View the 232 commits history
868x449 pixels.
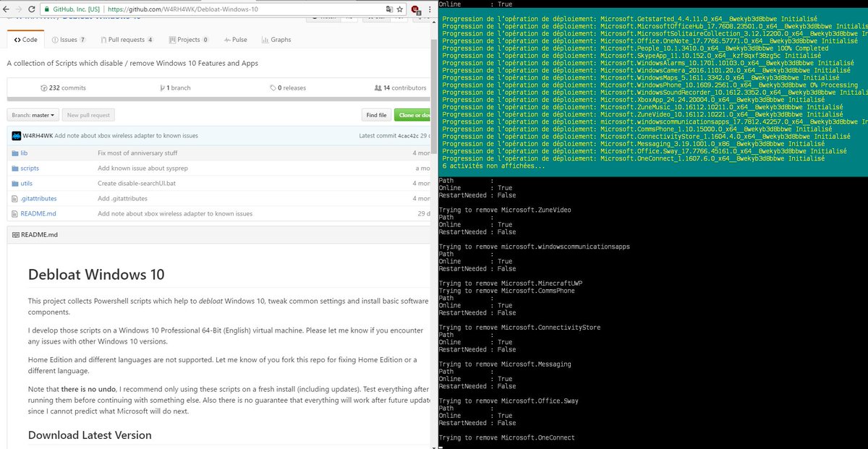click(64, 88)
